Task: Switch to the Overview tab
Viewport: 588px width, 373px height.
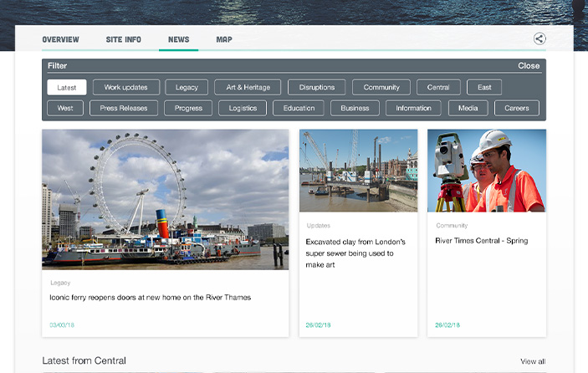Action: [x=60, y=39]
